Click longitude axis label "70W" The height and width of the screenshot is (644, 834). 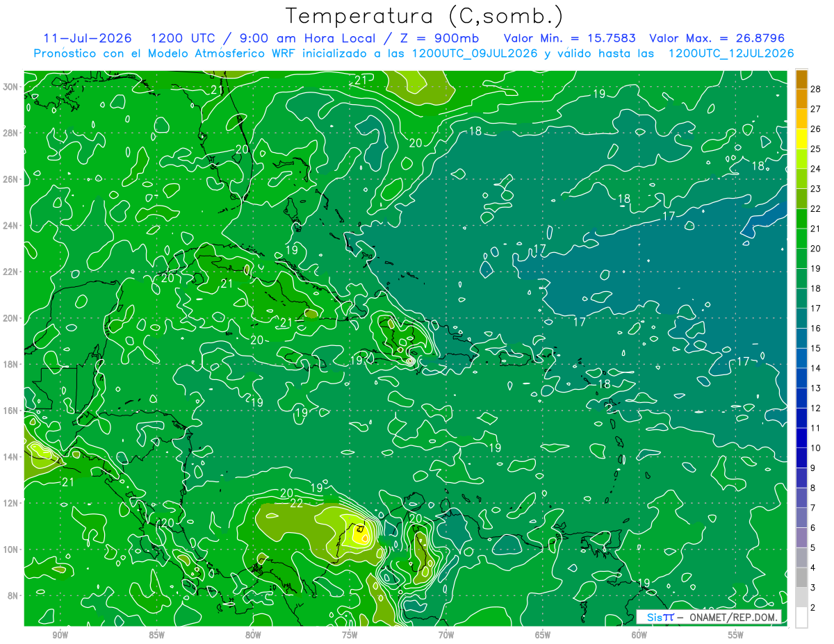click(446, 635)
